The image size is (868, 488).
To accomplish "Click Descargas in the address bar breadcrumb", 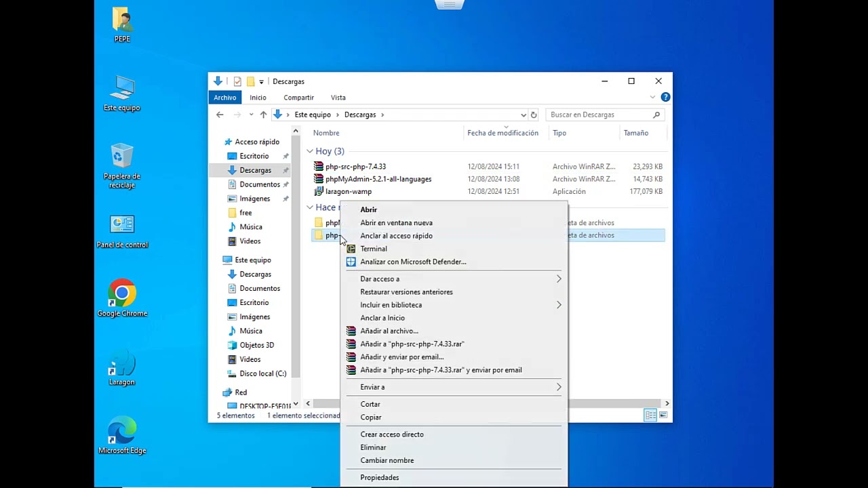I will tap(360, 115).
